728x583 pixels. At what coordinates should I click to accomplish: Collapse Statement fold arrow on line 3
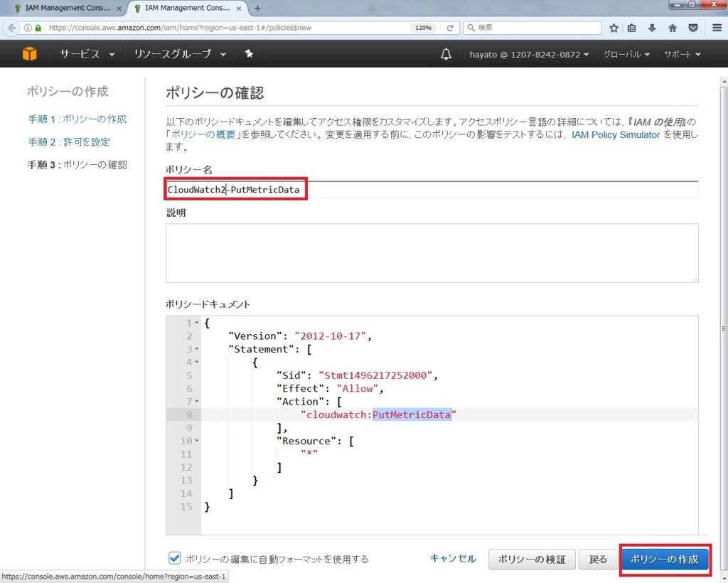pyautogui.click(x=197, y=349)
